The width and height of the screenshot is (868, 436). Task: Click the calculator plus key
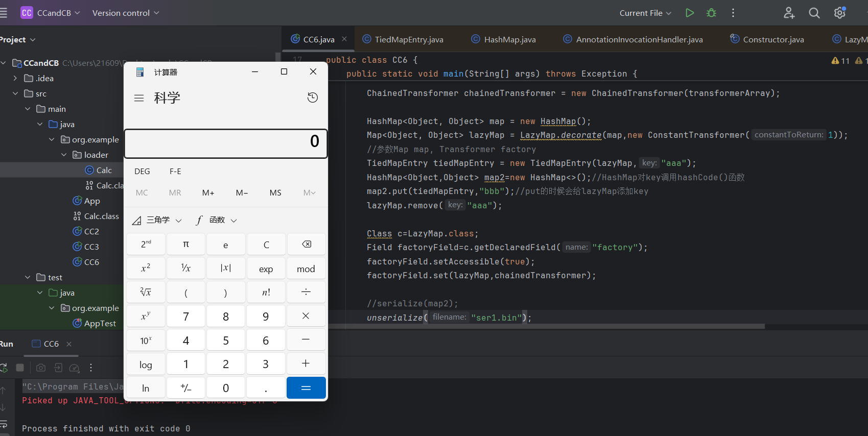[306, 364]
